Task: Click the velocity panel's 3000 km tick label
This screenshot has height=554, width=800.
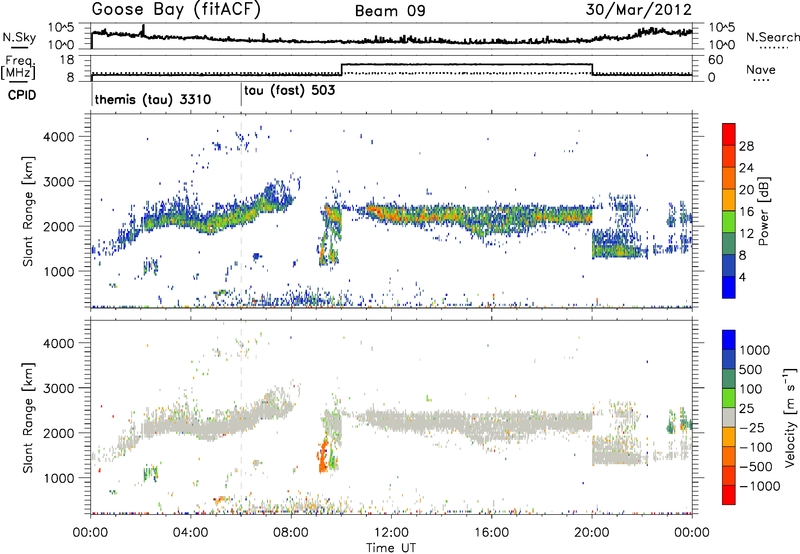Action: 58,388
